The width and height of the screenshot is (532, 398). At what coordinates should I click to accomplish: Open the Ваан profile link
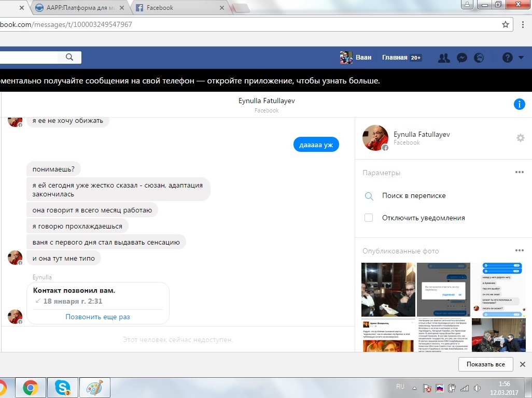[x=363, y=58]
